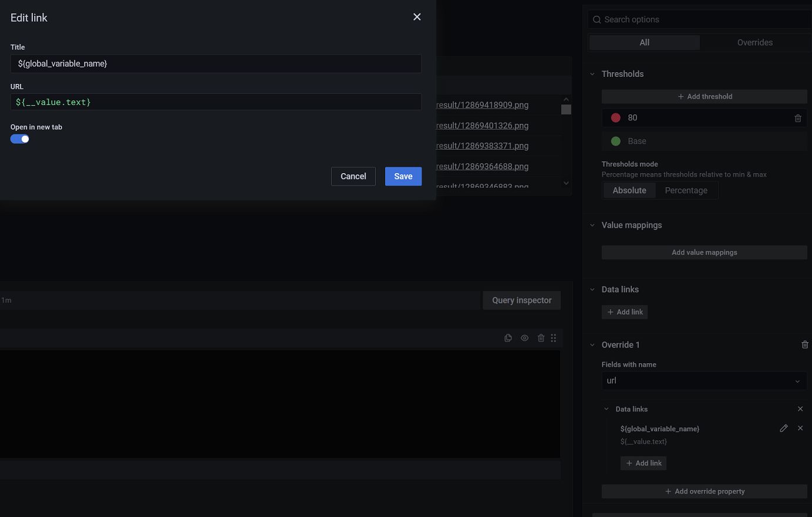Screen dimensions: 812x517
Task: Collapse the Value mappings section
Action: (x=592, y=225)
